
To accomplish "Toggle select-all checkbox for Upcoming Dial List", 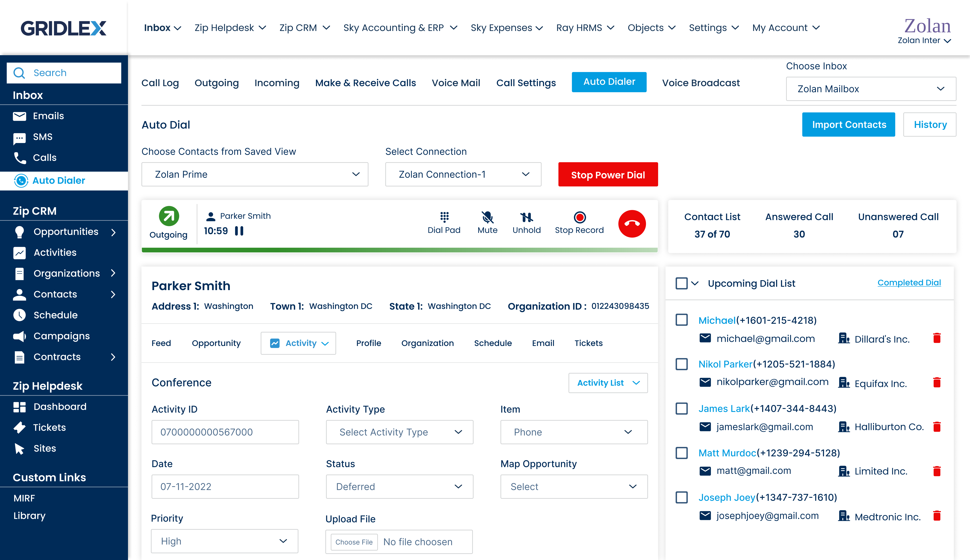I will coord(681,284).
